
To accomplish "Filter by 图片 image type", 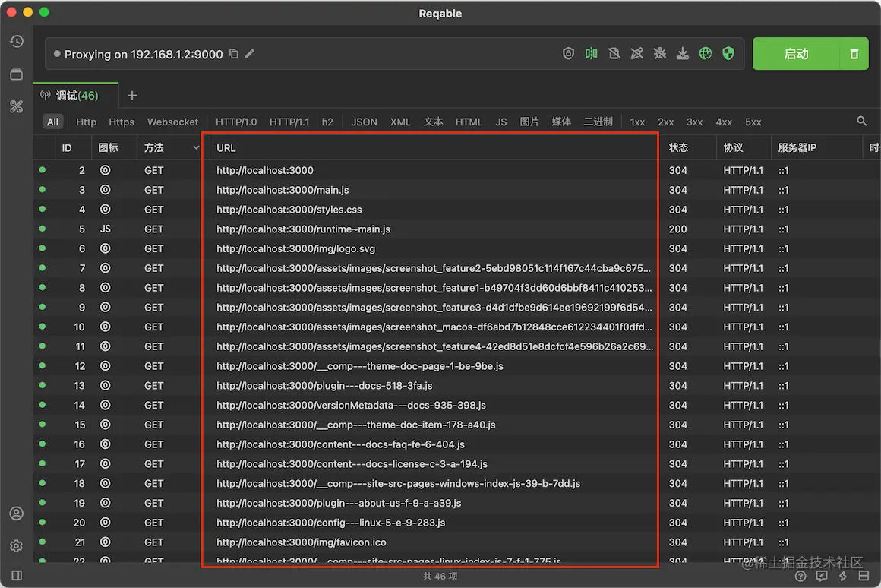I will pos(529,122).
